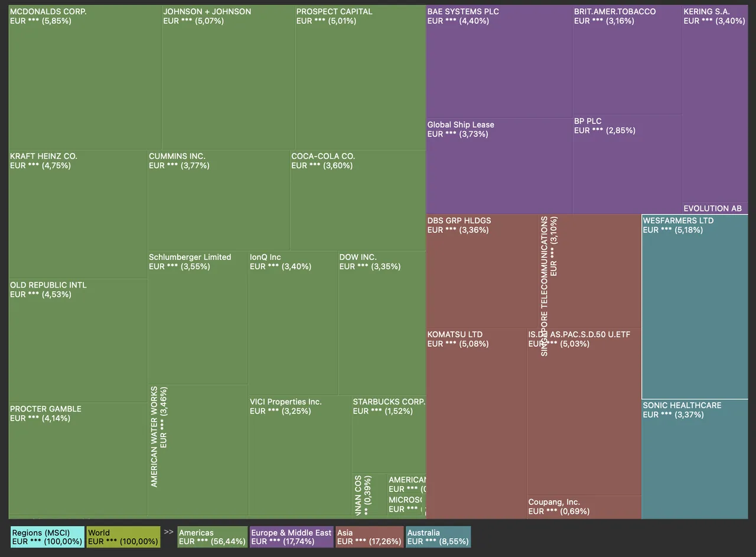
Task: Click the Coupang, Inc. tile
Action: (x=584, y=507)
